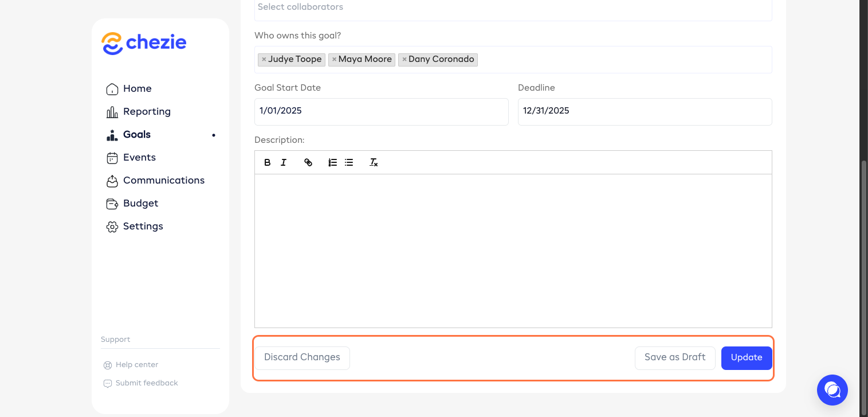
Task: Click the page vertical scrollbar
Action: click(x=863, y=287)
